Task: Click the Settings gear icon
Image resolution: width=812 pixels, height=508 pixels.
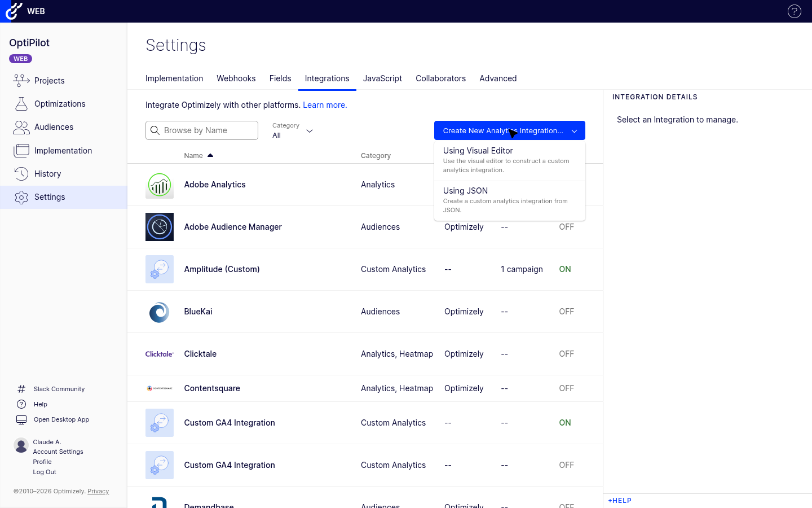Action: (21, 197)
